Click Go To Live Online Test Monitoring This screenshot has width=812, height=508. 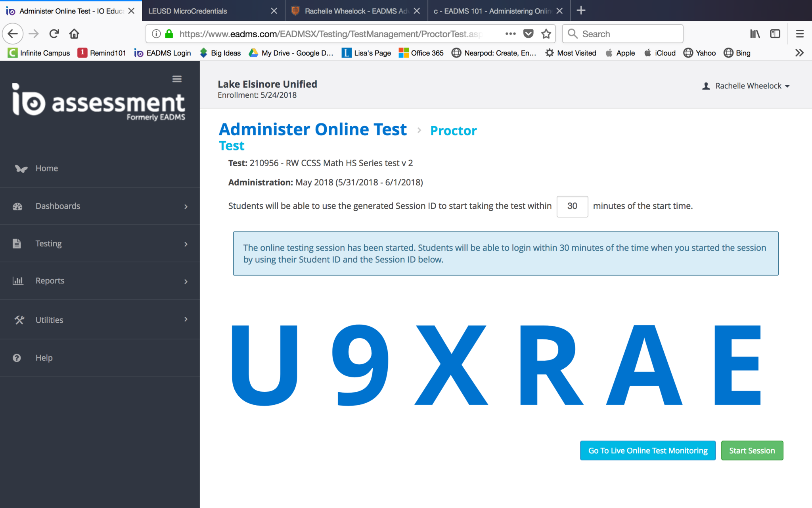[x=647, y=450]
